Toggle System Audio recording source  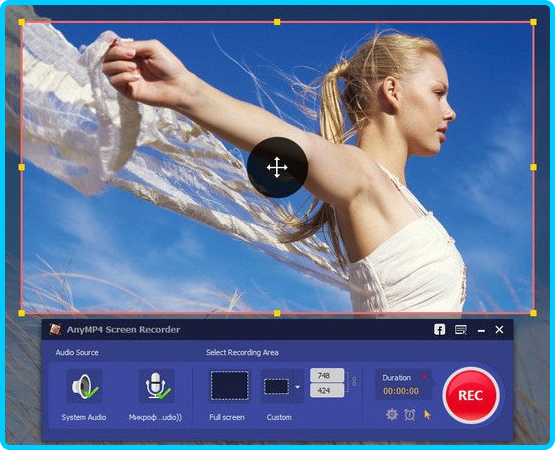(x=84, y=386)
